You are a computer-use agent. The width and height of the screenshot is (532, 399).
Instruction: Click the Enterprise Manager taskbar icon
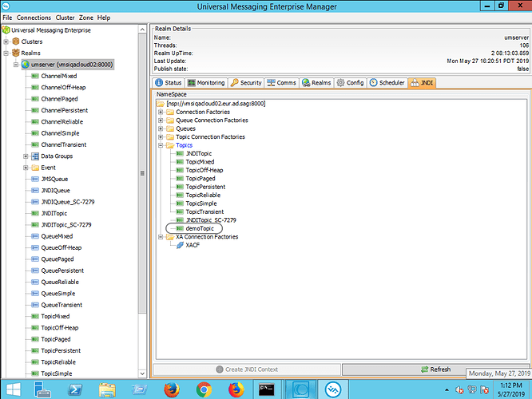point(333,389)
